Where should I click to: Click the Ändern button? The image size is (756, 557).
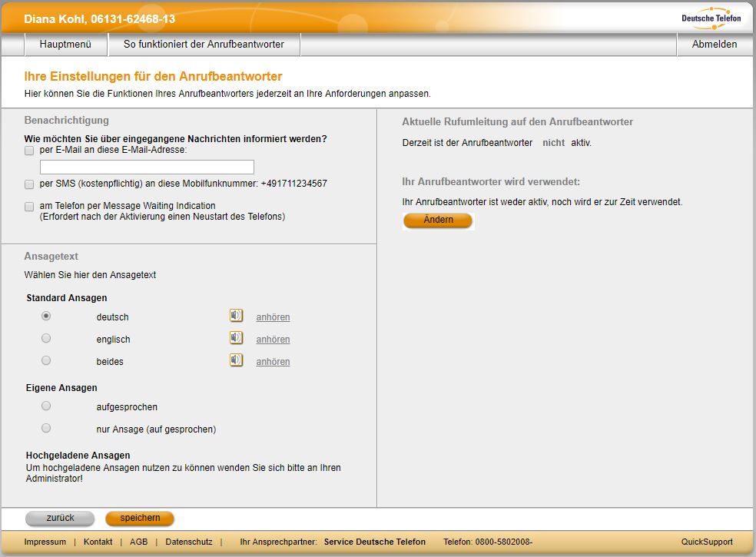tap(438, 220)
